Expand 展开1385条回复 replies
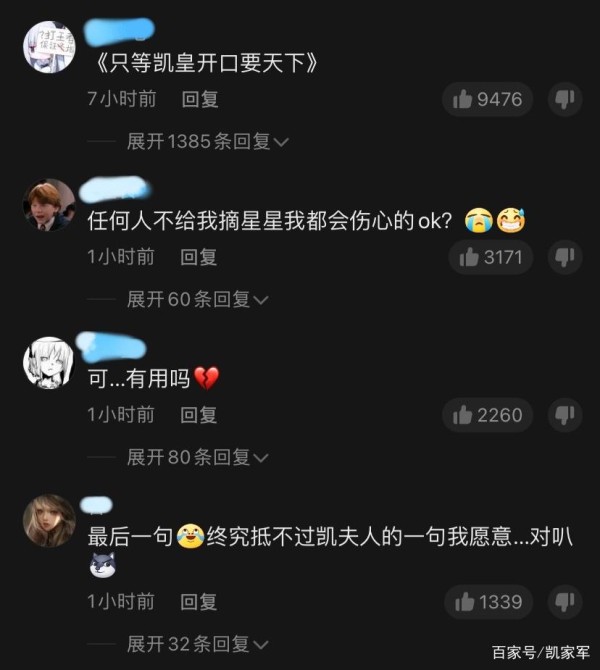Image resolution: width=600 pixels, height=670 pixels. (x=208, y=141)
